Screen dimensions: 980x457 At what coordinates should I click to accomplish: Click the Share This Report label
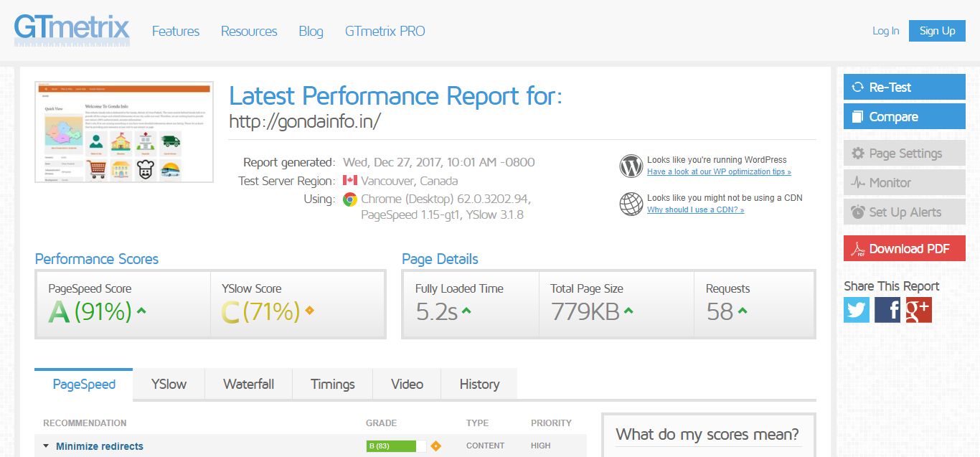click(892, 286)
